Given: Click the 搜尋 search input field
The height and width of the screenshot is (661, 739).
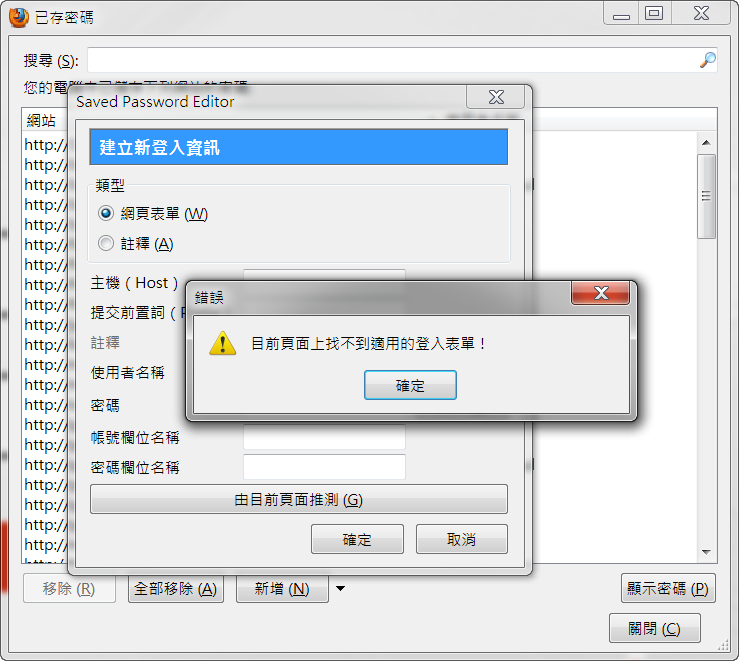Looking at the screenshot, I should coord(402,60).
